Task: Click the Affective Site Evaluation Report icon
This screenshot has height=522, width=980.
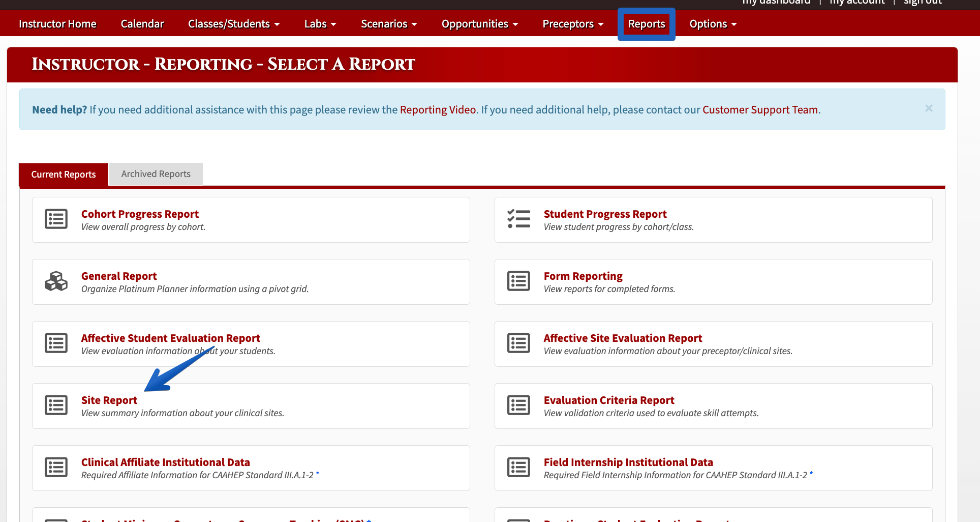Action: pyautogui.click(x=518, y=343)
